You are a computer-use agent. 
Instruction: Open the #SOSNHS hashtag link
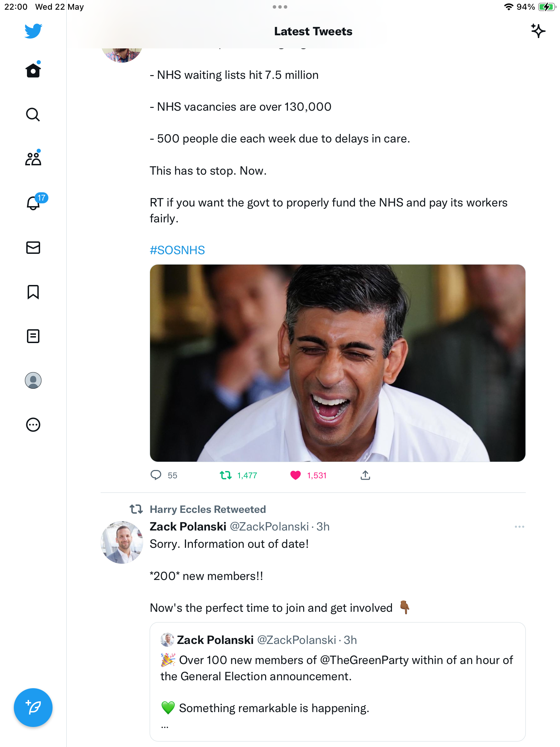[x=177, y=250]
